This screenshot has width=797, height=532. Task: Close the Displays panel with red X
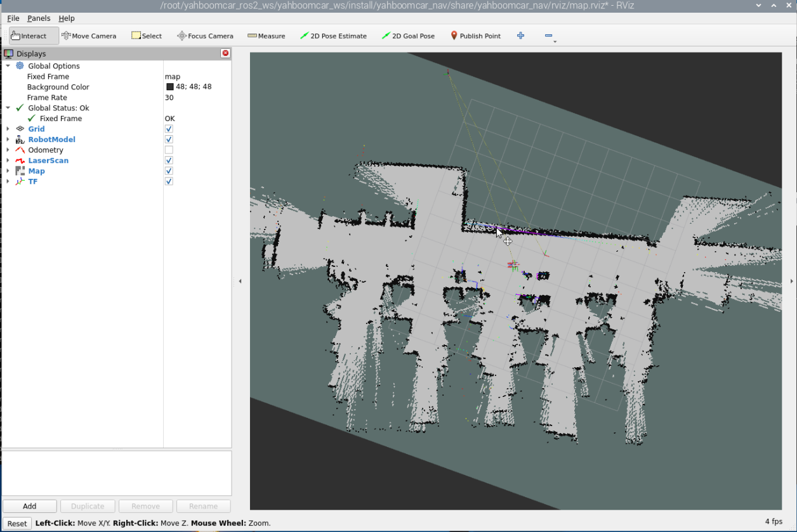pos(225,54)
